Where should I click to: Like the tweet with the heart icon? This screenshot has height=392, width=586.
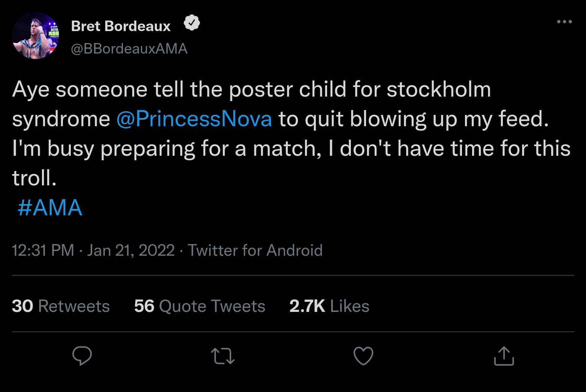point(363,356)
